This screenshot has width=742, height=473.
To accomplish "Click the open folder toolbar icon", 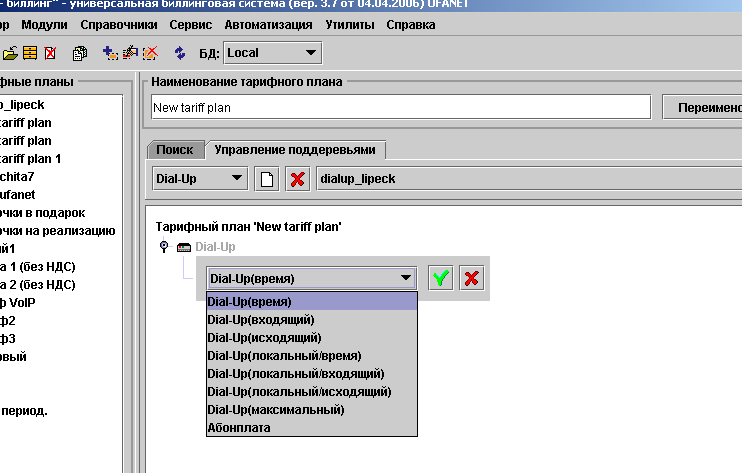I will 11,52.
